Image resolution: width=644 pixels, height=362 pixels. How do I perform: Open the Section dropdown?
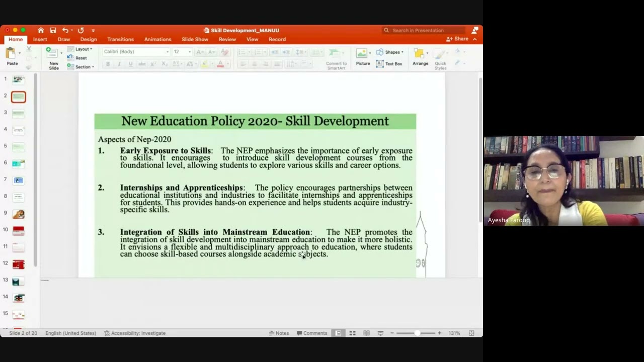81,67
